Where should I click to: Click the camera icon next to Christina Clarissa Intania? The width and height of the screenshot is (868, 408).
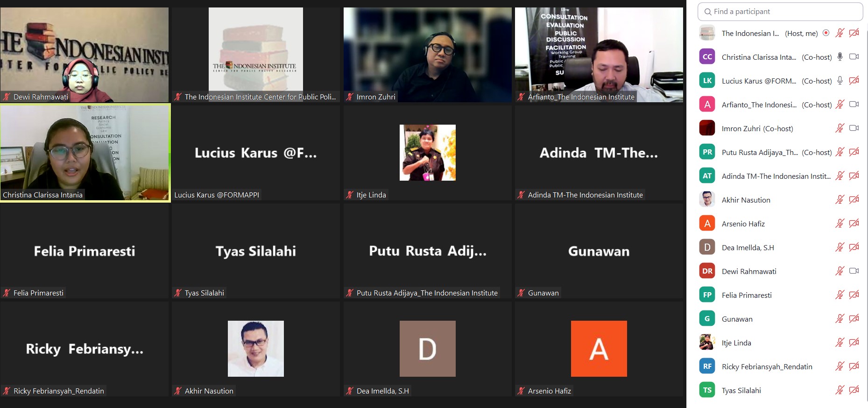(x=854, y=57)
